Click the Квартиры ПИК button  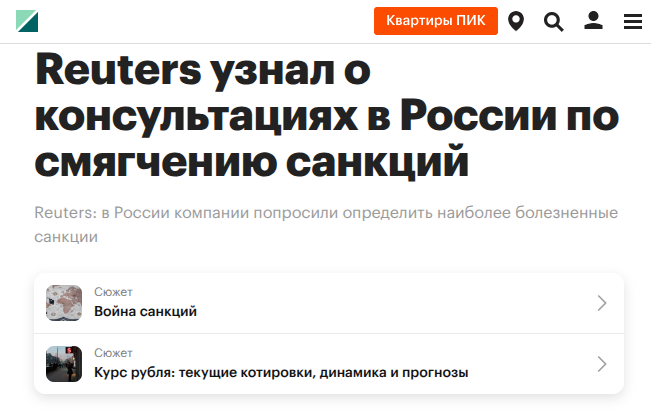pos(436,21)
